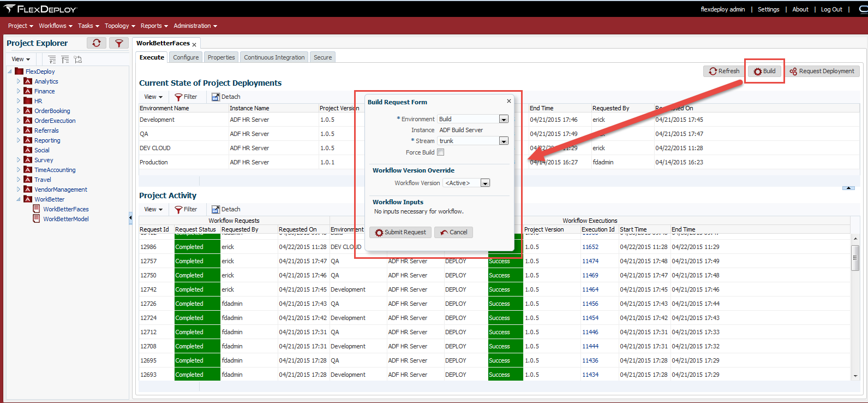Click the Refresh button above deployments
This screenshot has height=403, width=868.
(x=724, y=71)
